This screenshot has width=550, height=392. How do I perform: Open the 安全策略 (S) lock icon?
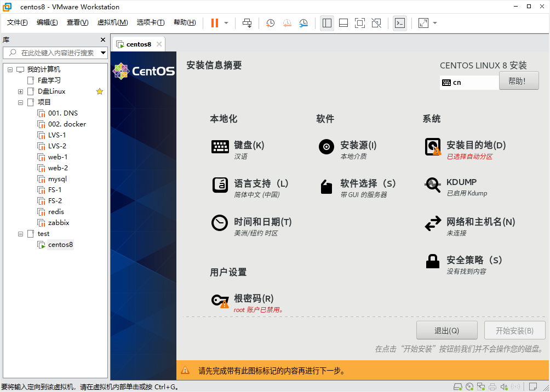[x=432, y=261]
